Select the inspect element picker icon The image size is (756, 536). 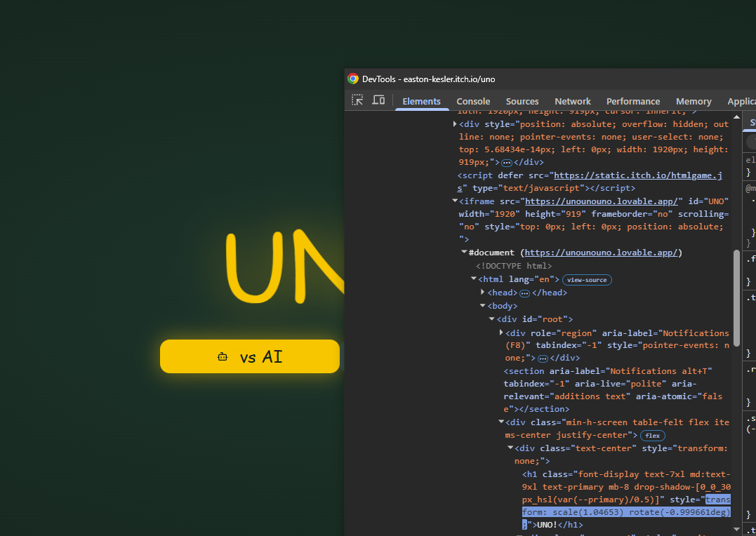(x=357, y=100)
